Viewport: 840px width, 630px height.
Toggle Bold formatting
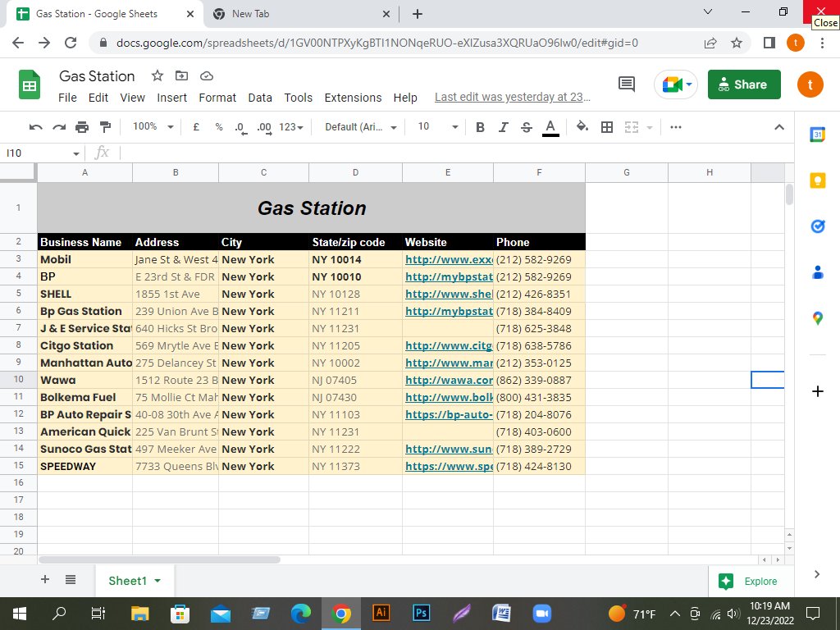coord(480,127)
